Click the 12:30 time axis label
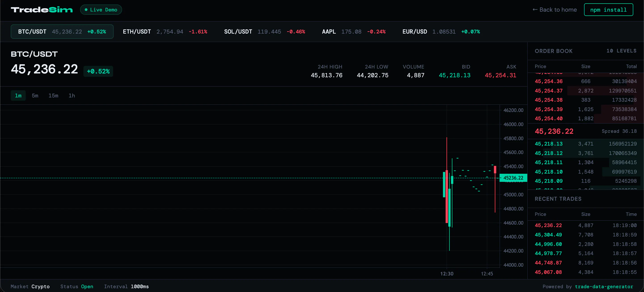Viewport: 644px width, 292px height. click(447, 274)
